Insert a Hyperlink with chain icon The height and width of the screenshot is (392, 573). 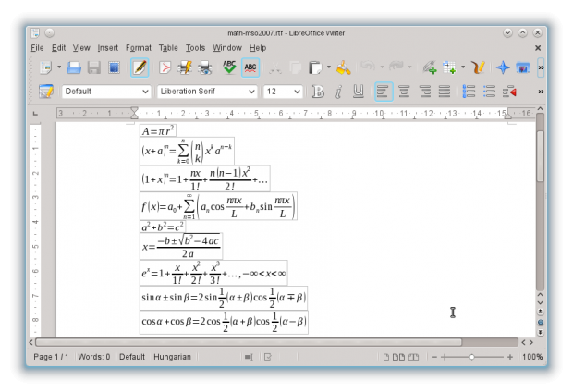tap(430, 67)
